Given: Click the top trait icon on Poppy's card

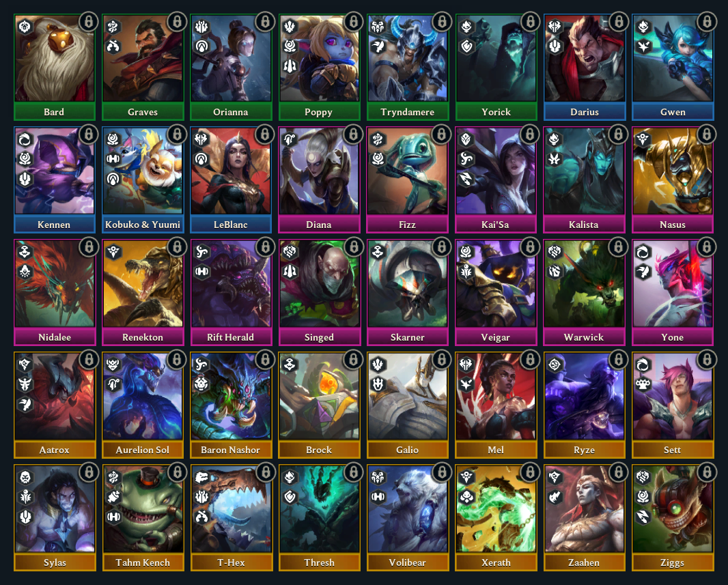Looking at the screenshot, I should [x=290, y=27].
